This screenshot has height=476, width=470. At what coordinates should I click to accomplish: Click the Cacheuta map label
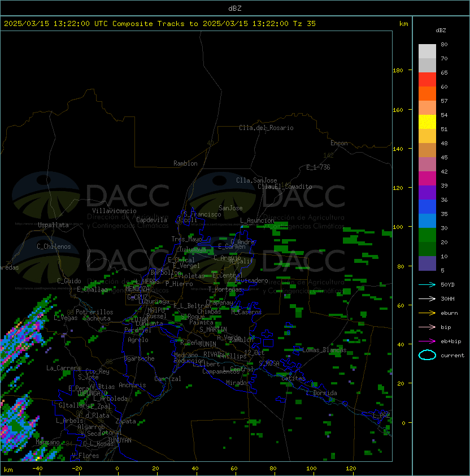(x=97, y=318)
